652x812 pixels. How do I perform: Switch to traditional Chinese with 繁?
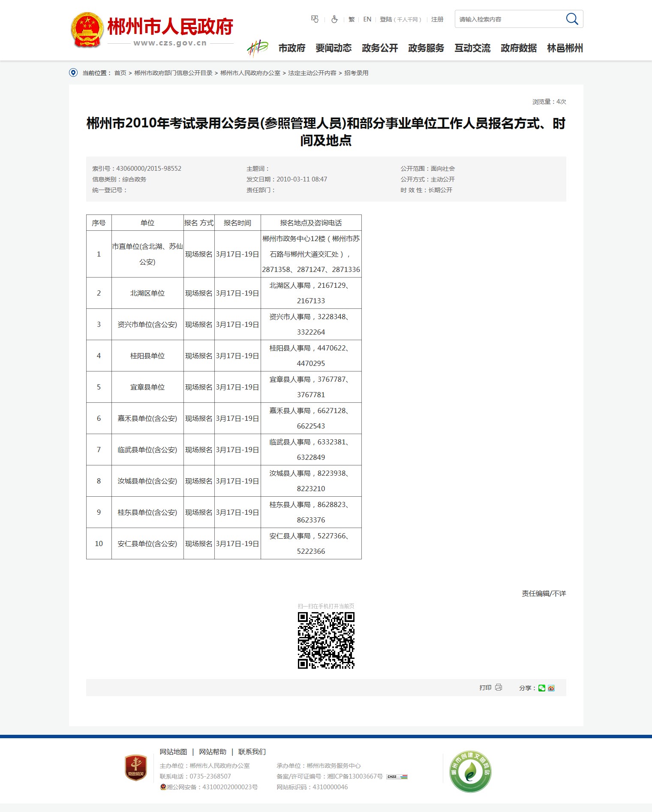pos(352,19)
